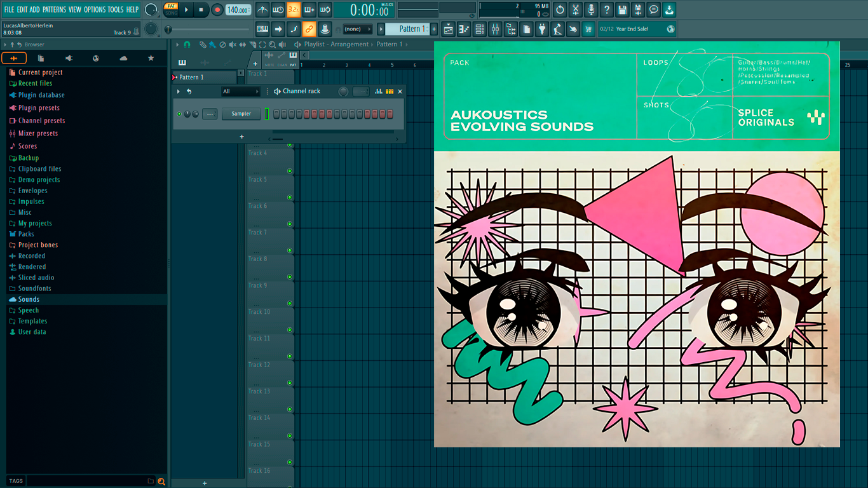
Task: Add a new channel with the plus button in Channel rack
Action: click(x=241, y=137)
